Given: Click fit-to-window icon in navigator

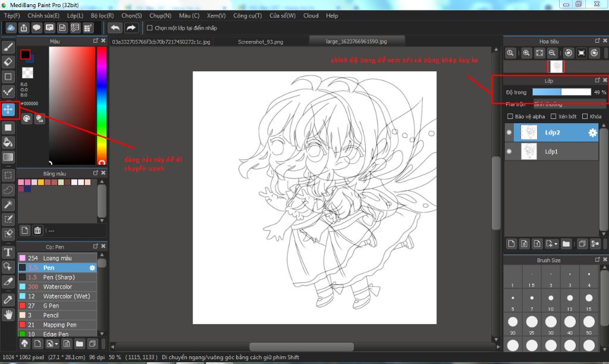Looking at the screenshot, I should [539, 53].
